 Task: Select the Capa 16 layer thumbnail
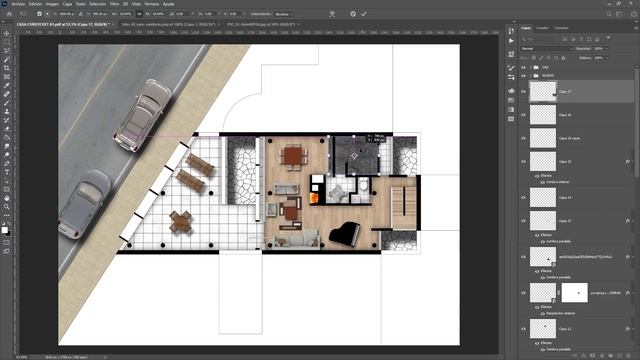tap(543, 115)
